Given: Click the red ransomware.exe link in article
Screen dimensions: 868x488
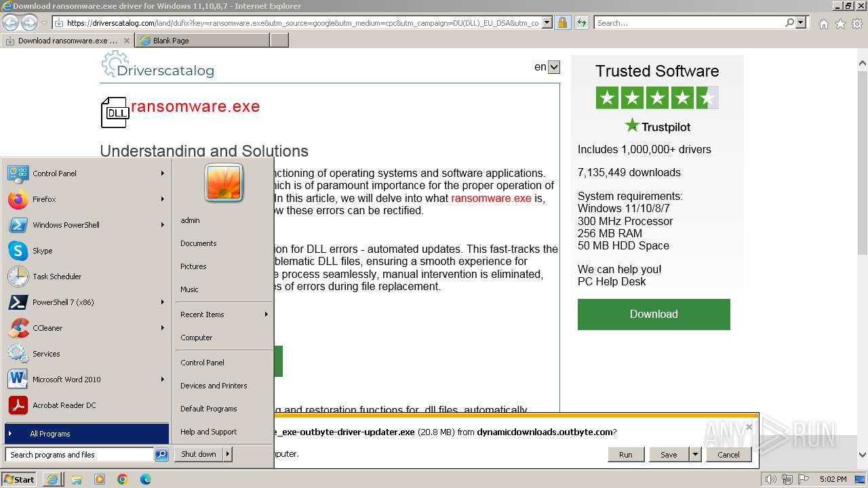Looking at the screenshot, I should (491, 198).
